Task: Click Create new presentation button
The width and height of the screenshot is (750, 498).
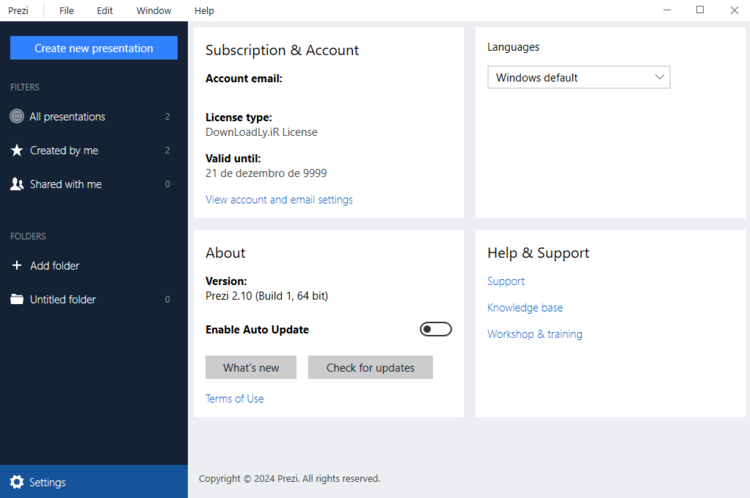Action: click(94, 48)
